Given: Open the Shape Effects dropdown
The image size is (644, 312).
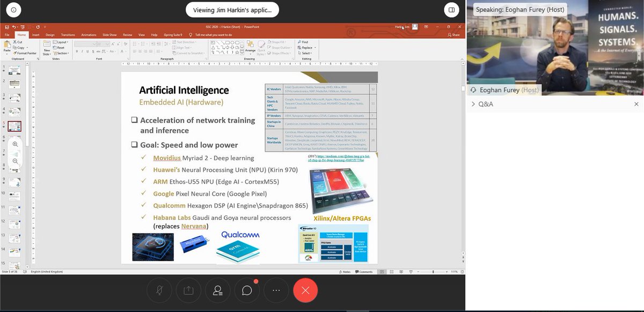Looking at the screenshot, I should click(280, 53).
